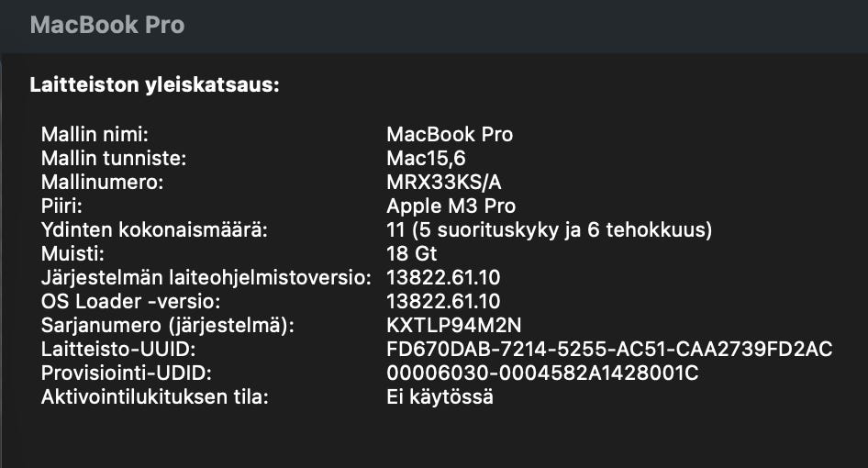This screenshot has width=868, height=468.
Task: Click the Ydinten kokonaismäärä label
Action: click(x=154, y=229)
